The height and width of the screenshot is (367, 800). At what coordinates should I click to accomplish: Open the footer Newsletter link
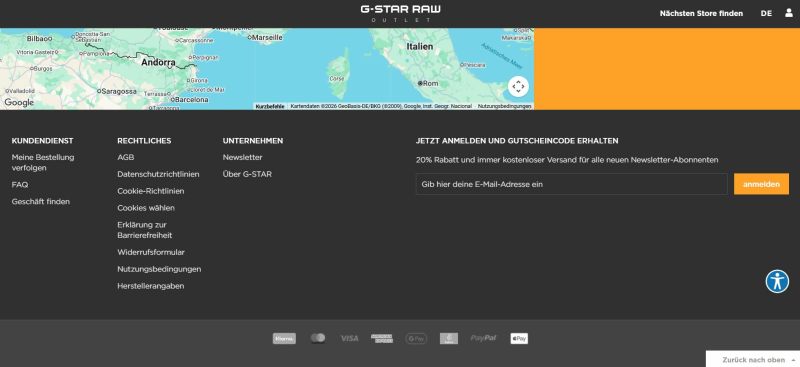pos(242,157)
